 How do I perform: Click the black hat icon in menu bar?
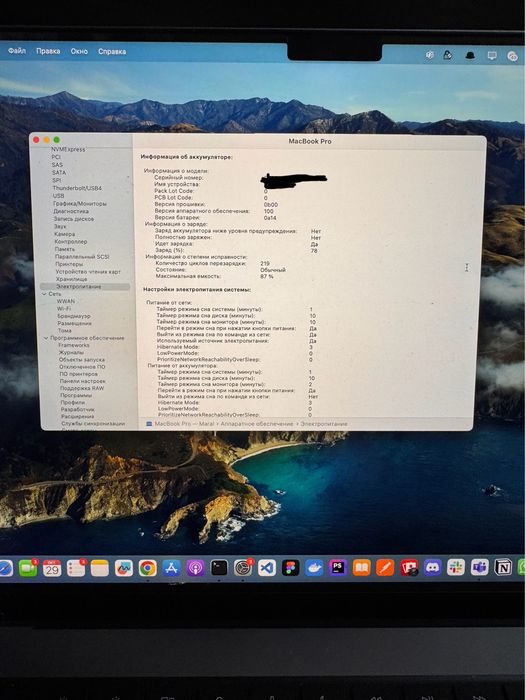(x=470, y=55)
